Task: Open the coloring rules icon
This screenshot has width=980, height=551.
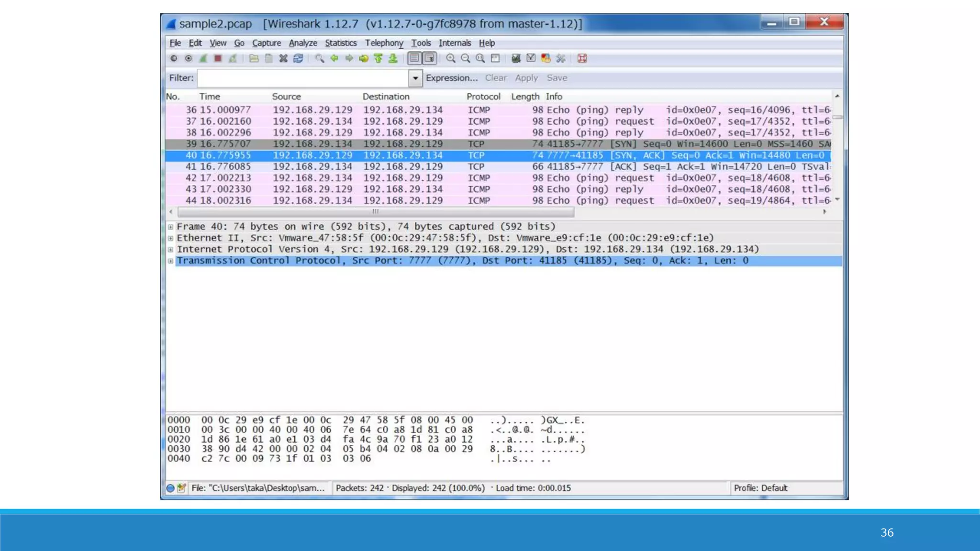Action: pos(546,58)
